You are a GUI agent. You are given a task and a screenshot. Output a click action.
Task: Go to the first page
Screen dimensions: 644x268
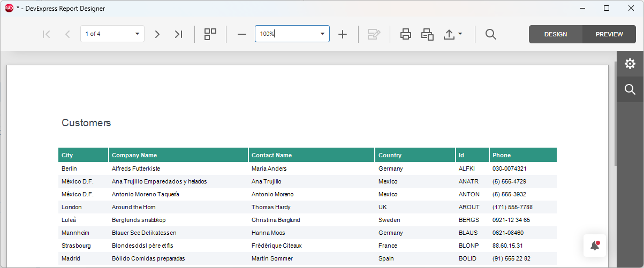pos(46,34)
